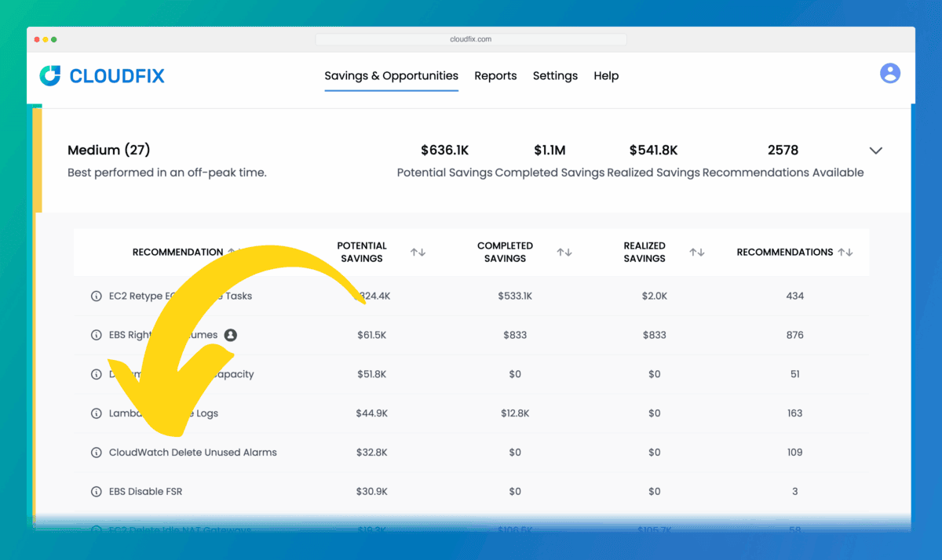Click the REALIZED SAVINGS column header
This screenshot has width=942, height=560.
point(644,252)
